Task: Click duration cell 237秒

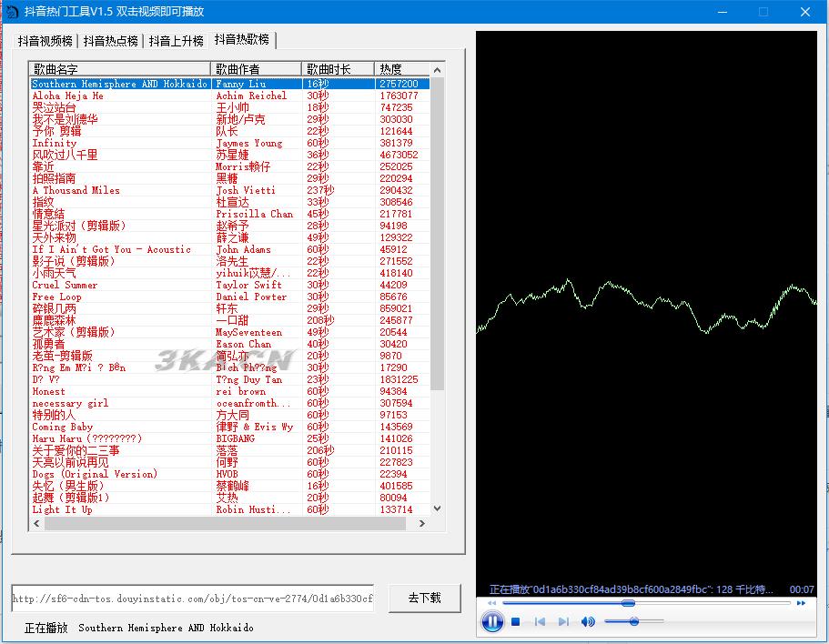Action: tap(320, 190)
